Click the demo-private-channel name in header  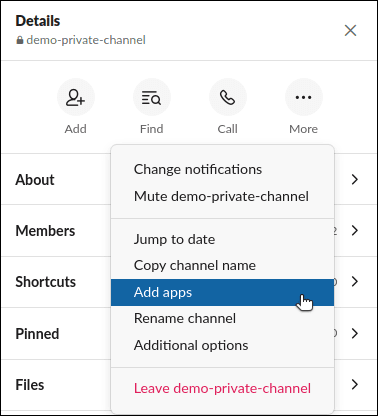(86, 40)
